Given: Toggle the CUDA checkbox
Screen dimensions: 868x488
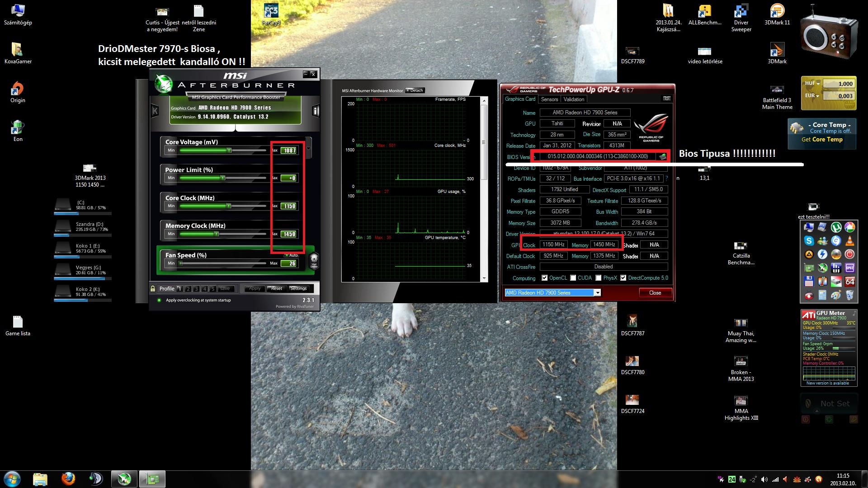Looking at the screenshot, I should [x=573, y=278].
